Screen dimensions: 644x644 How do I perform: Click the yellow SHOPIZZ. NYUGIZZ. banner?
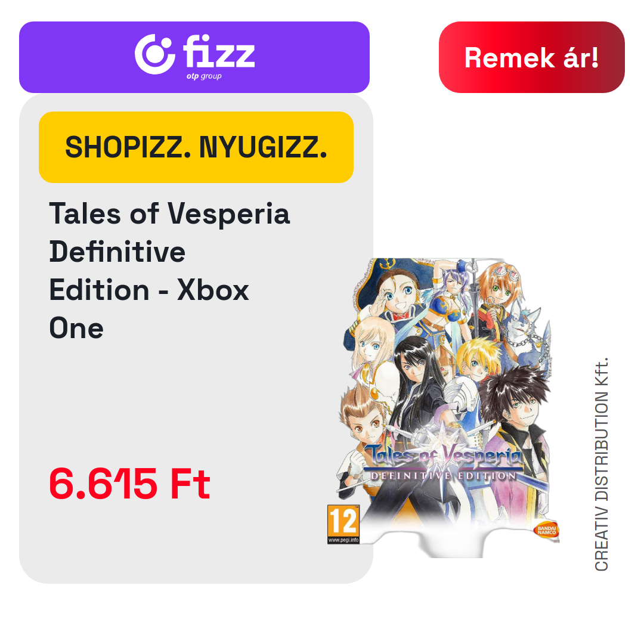(x=196, y=147)
